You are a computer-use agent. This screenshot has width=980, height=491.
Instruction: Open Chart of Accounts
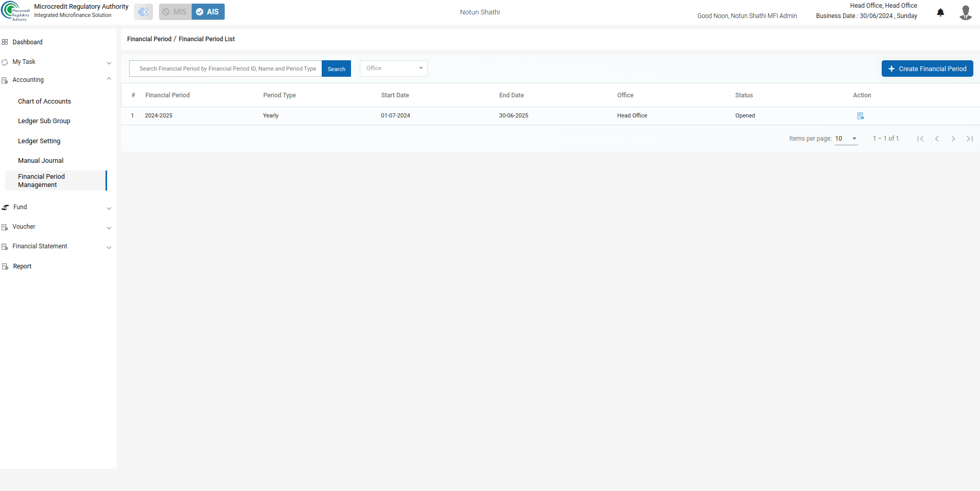tap(44, 101)
